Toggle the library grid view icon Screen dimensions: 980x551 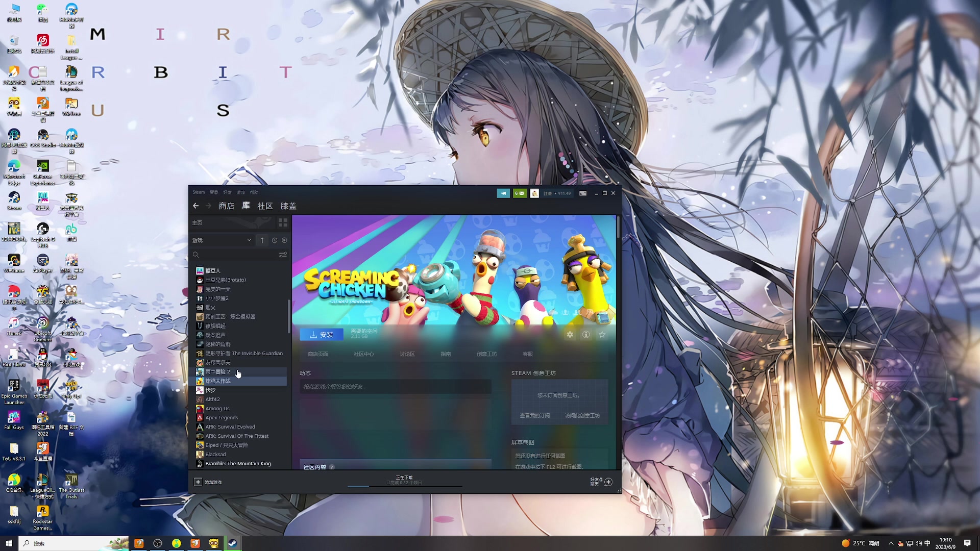[283, 223]
